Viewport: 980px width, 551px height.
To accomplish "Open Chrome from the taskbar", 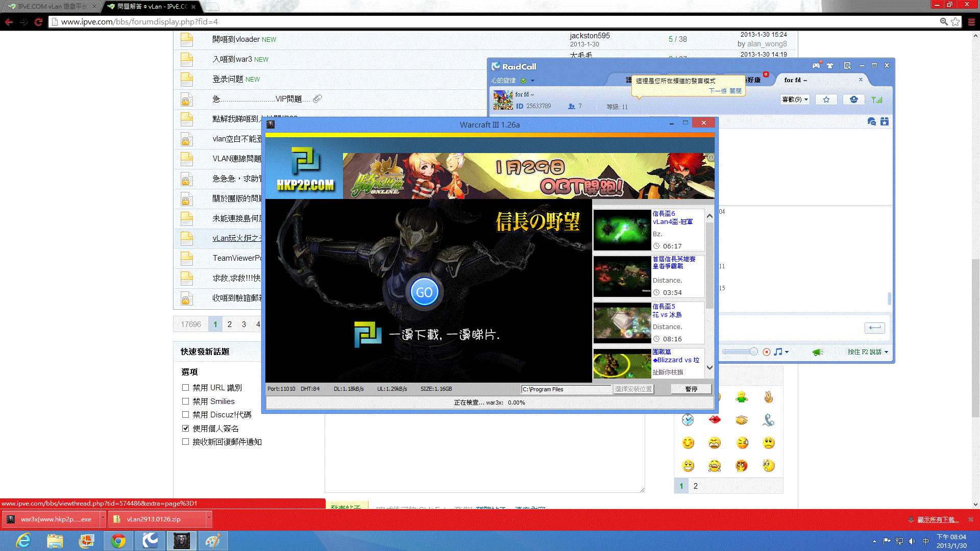I will 118,541.
